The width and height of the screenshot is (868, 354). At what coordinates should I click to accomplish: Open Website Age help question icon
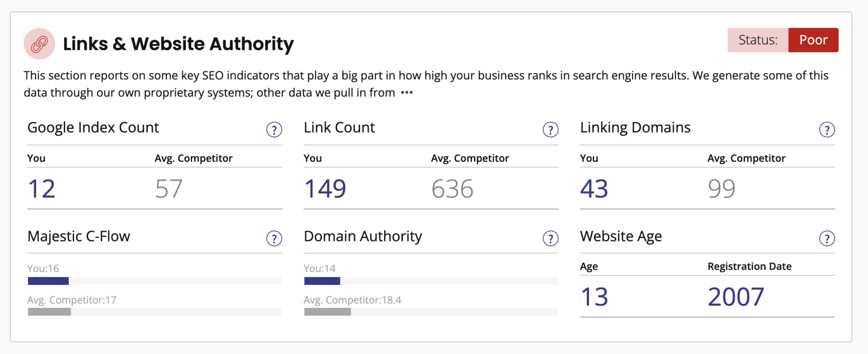[827, 238]
